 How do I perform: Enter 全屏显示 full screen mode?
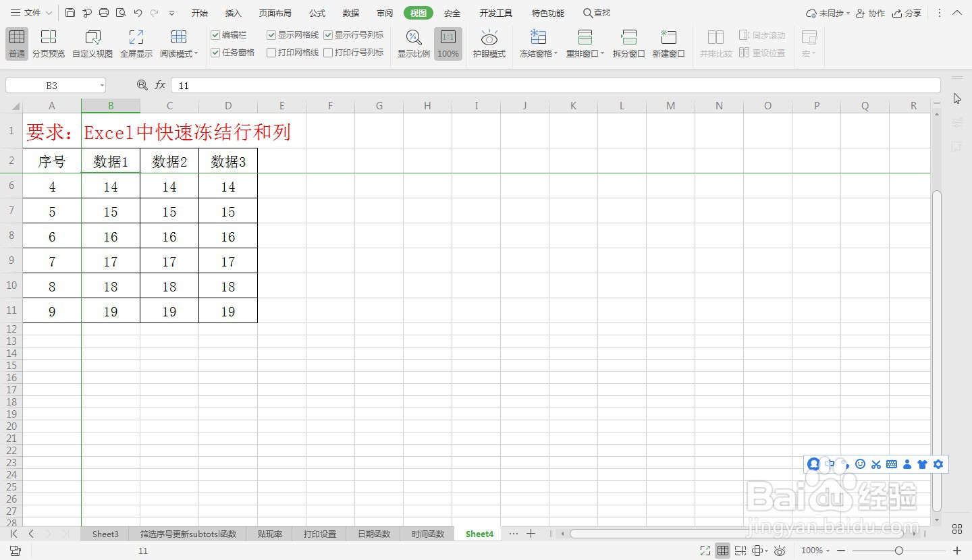click(136, 44)
